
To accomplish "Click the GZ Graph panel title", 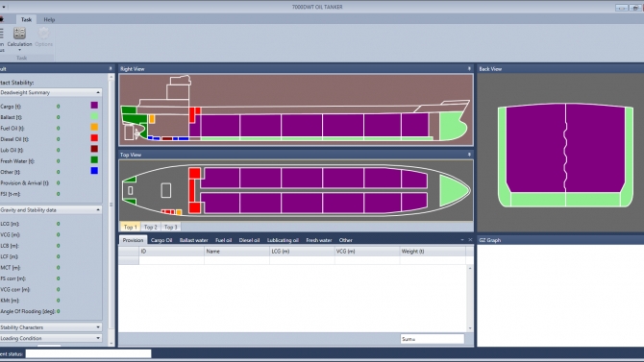I will pyautogui.click(x=490, y=240).
